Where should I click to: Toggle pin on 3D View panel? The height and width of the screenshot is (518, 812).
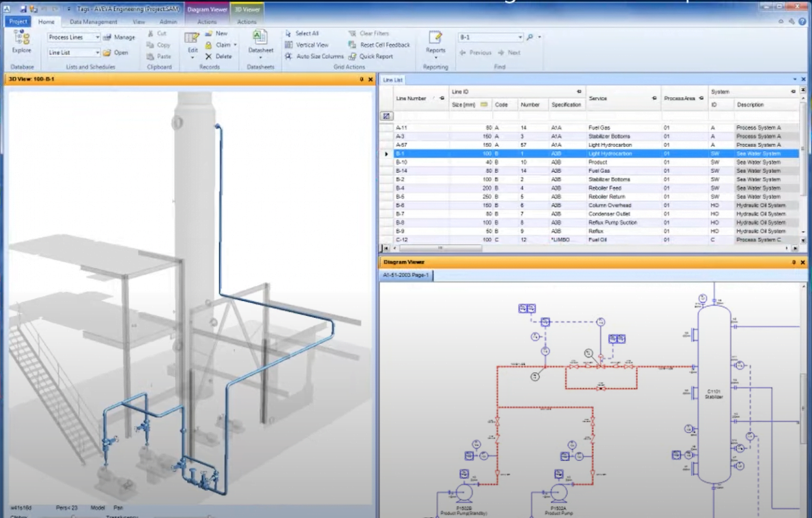361,80
